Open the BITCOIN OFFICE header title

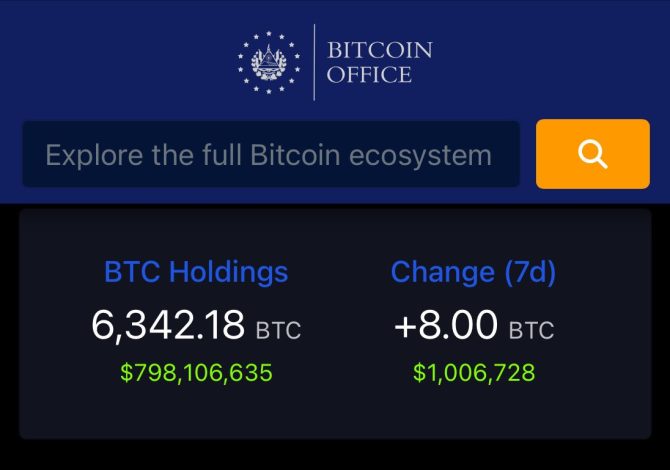click(379, 62)
